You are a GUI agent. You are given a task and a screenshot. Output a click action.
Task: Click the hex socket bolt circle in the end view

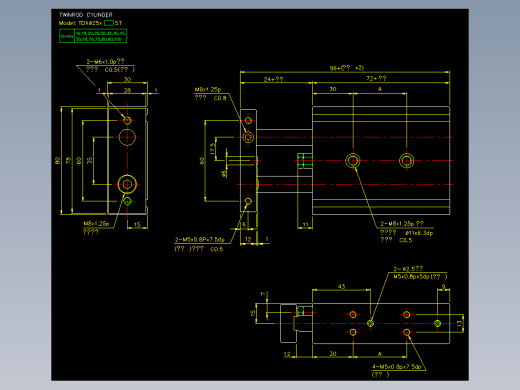[x=127, y=184]
